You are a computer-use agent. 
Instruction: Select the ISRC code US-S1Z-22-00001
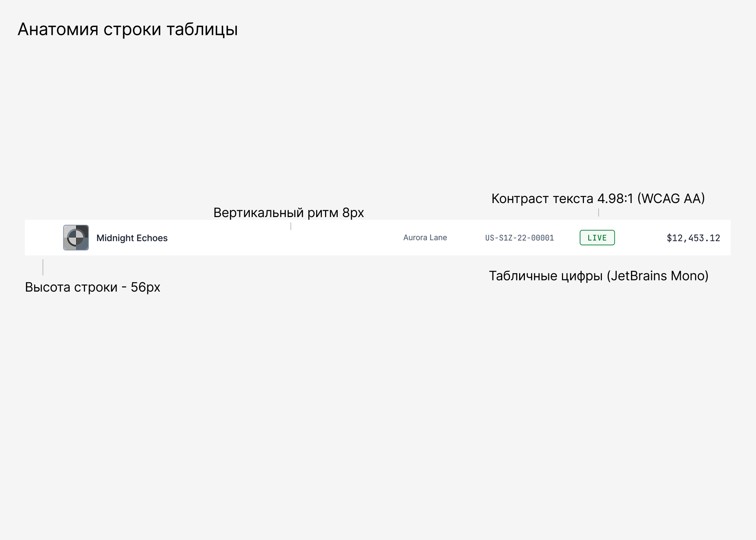520,238
